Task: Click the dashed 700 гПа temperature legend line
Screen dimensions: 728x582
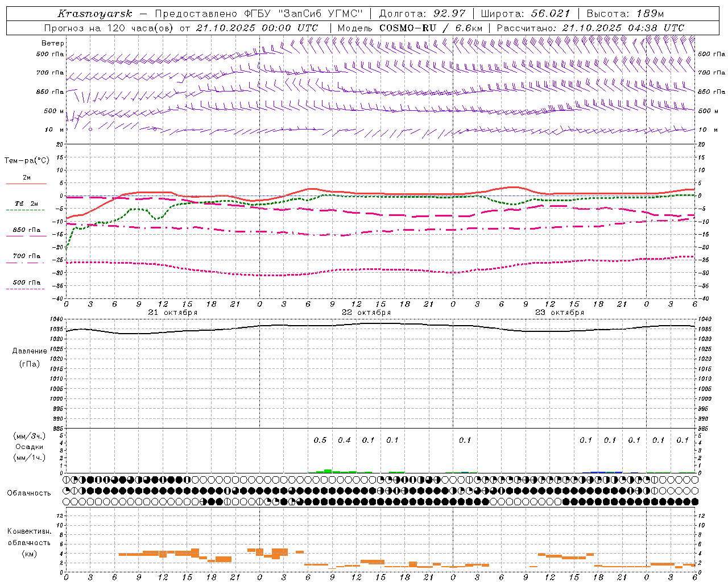Action: [25, 263]
